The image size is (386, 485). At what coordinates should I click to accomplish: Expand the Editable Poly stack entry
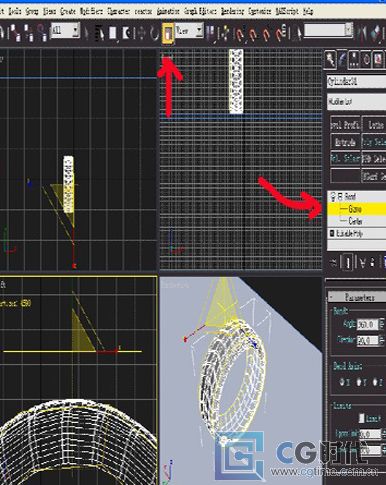(x=332, y=233)
